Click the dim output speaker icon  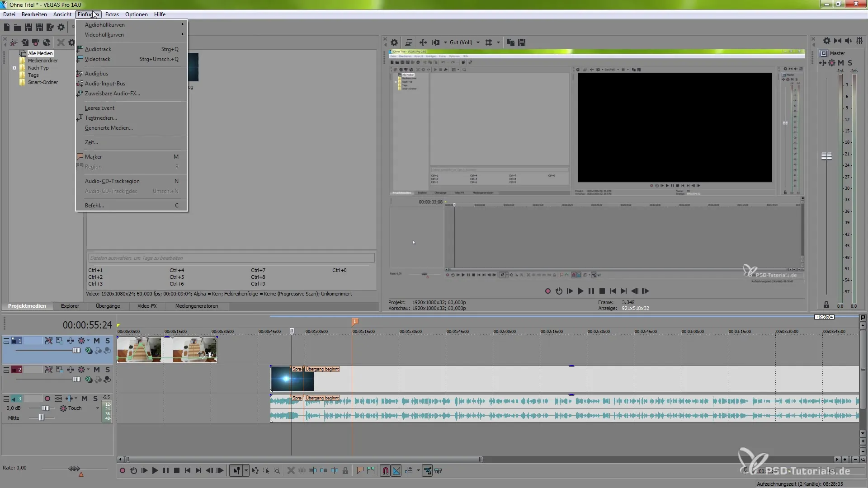pyautogui.click(x=849, y=41)
